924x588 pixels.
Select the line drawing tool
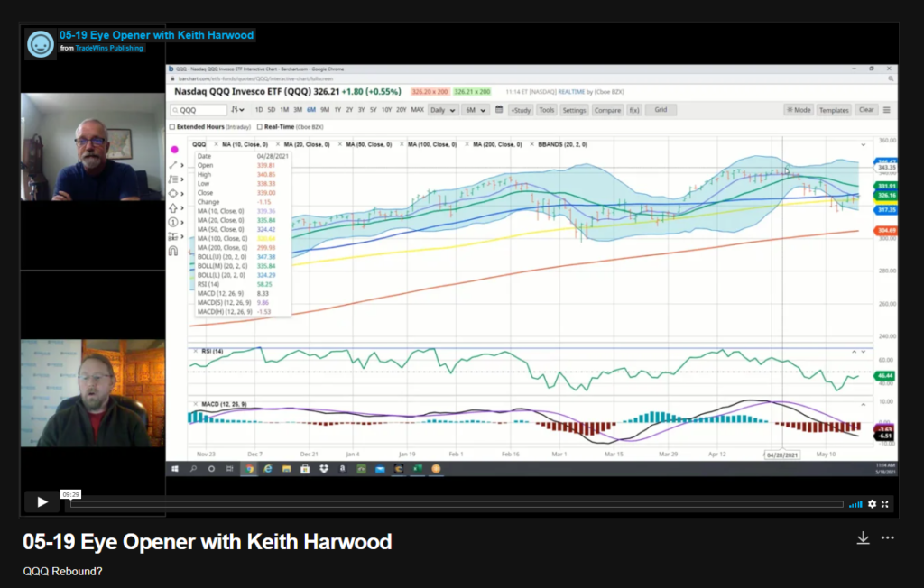pos(173,164)
